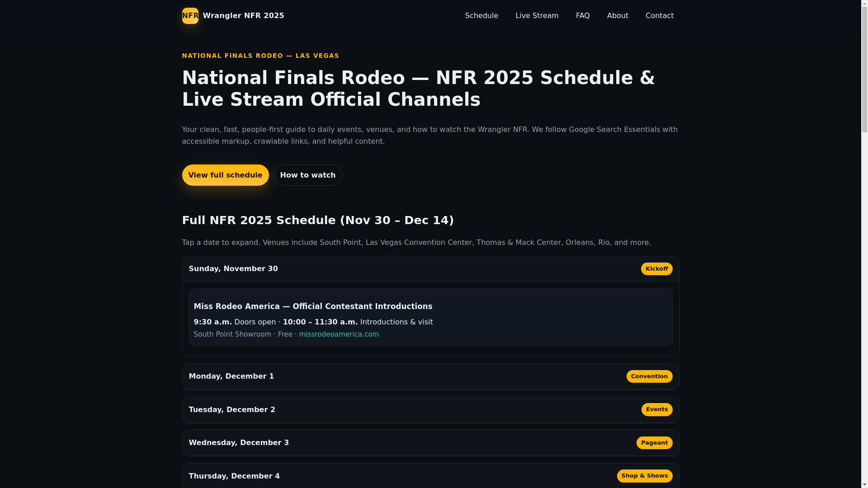
Task: Expand the Tuesday, December 2 section
Action: click(x=430, y=410)
